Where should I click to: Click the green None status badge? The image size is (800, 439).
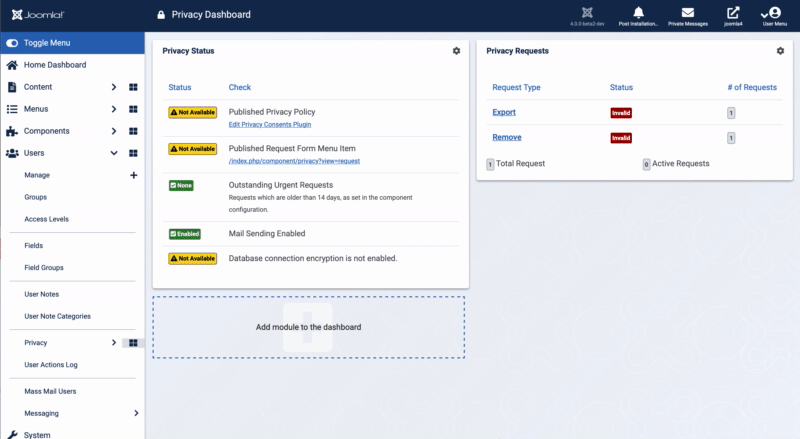[181, 185]
